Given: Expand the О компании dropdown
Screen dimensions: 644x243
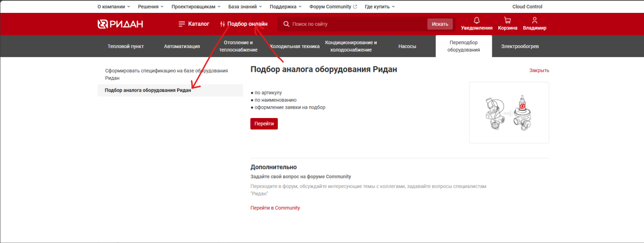Looking at the screenshot, I should pos(114,6).
